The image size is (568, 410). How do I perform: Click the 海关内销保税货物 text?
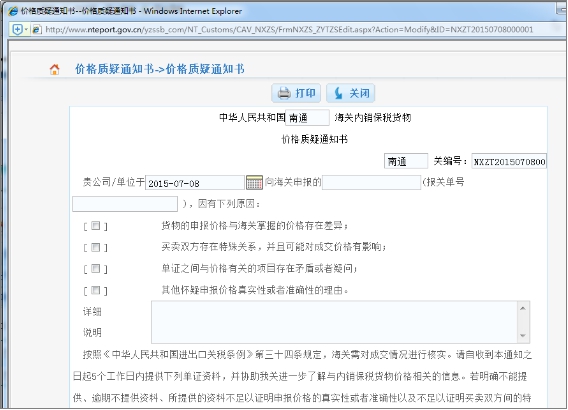[373, 118]
